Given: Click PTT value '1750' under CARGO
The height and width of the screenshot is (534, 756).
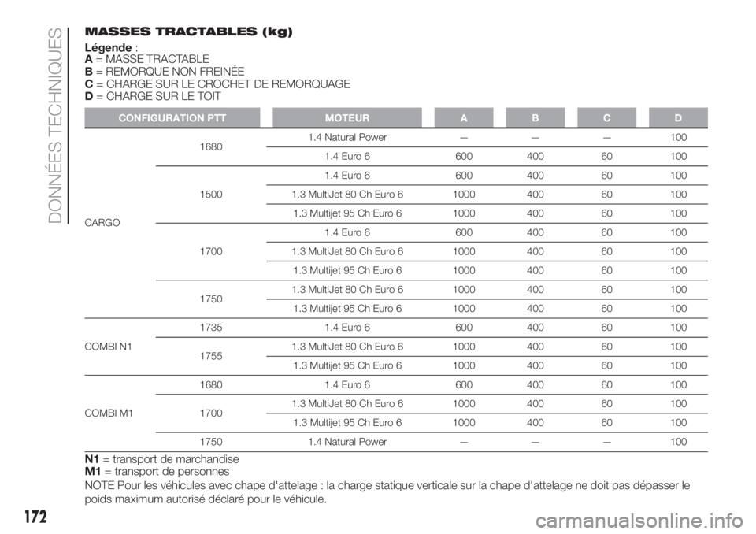Looking at the screenshot, I should click(x=211, y=299).
